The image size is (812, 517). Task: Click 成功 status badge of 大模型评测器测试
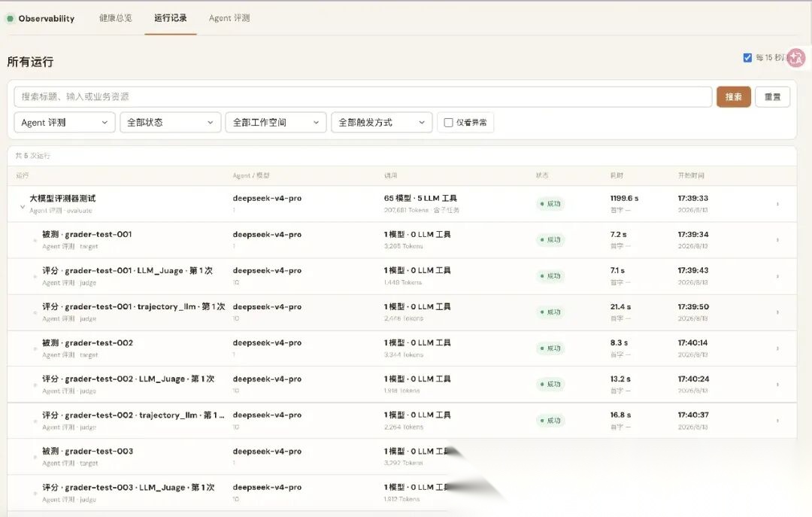(x=550, y=204)
